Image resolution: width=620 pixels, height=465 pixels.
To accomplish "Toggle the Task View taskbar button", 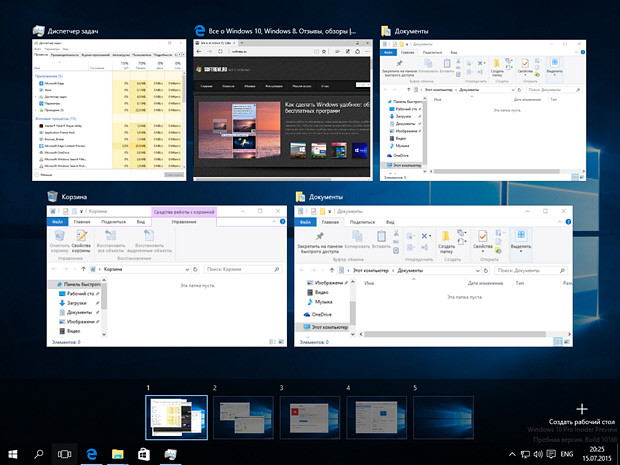I will coord(64,454).
